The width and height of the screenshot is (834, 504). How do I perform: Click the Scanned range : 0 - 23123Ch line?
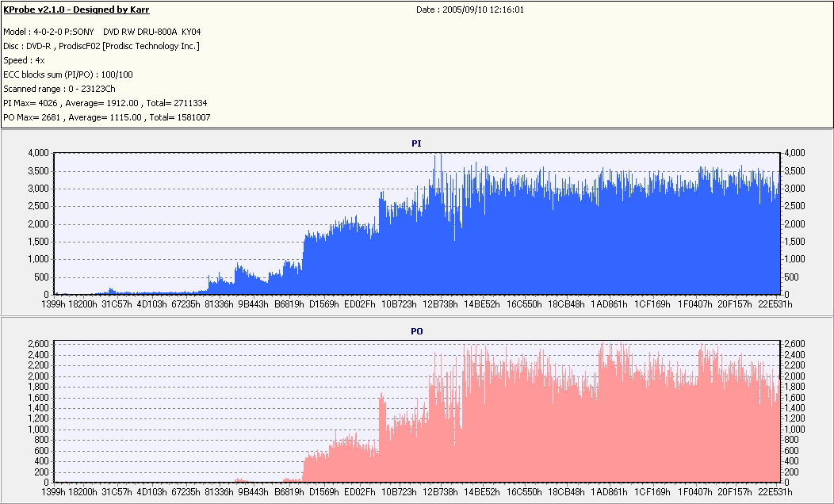59,89
